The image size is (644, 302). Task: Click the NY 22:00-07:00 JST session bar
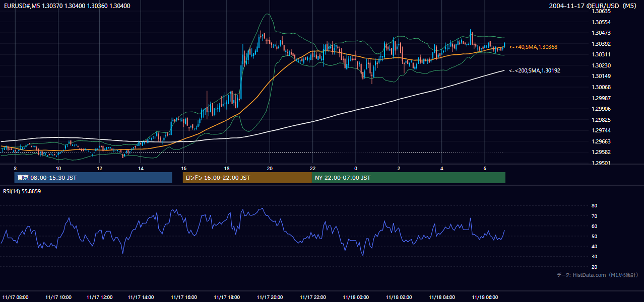(x=409, y=178)
